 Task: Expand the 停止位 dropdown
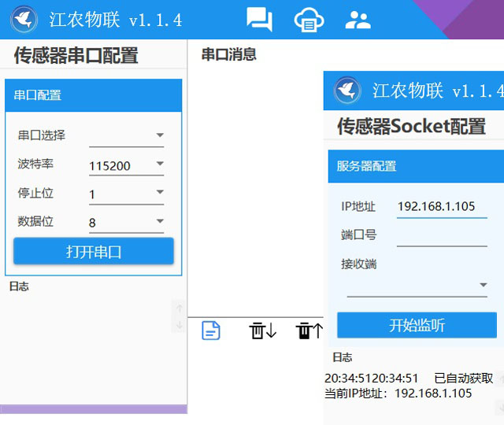126,194
